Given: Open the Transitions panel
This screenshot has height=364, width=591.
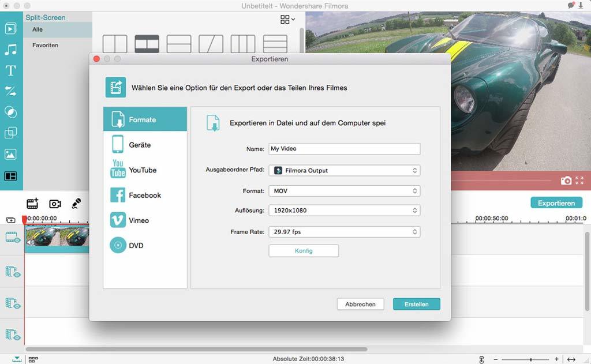Looking at the screenshot, I should 10,91.
